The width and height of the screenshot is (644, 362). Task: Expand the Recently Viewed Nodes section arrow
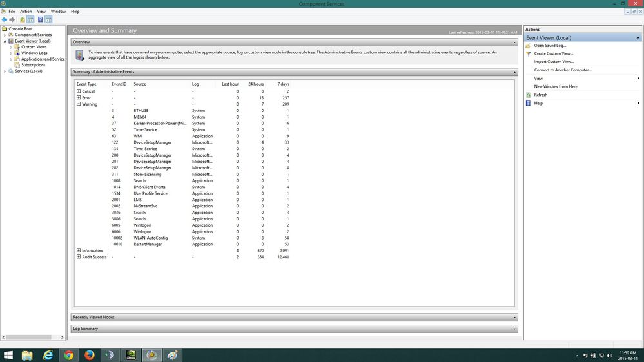coord(514,318)
